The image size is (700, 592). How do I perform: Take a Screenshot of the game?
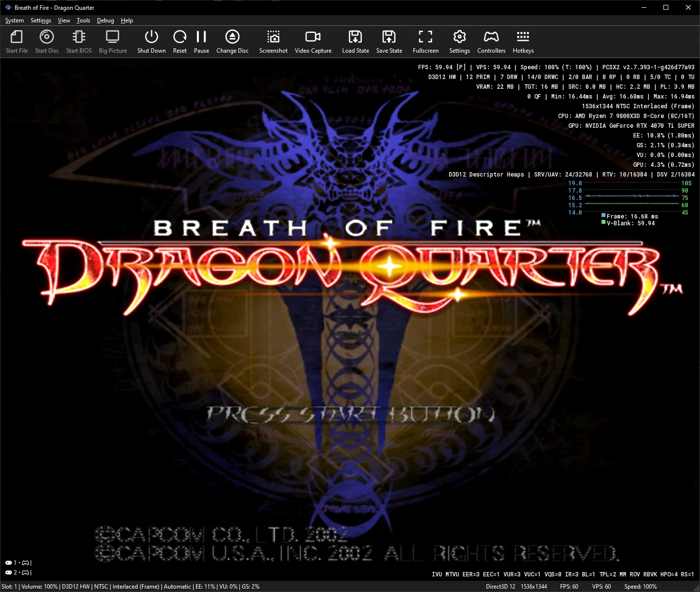273,41
